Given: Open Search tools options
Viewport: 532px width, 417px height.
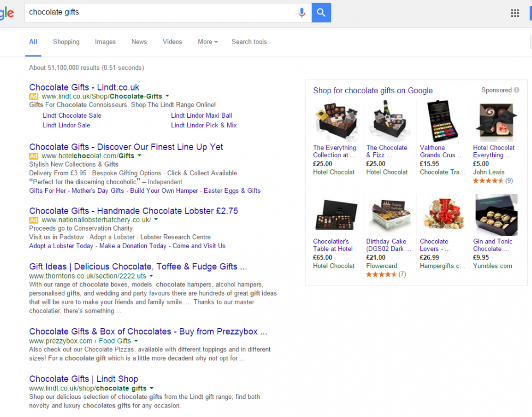Looking at the screenshot, I should (249, 42).
